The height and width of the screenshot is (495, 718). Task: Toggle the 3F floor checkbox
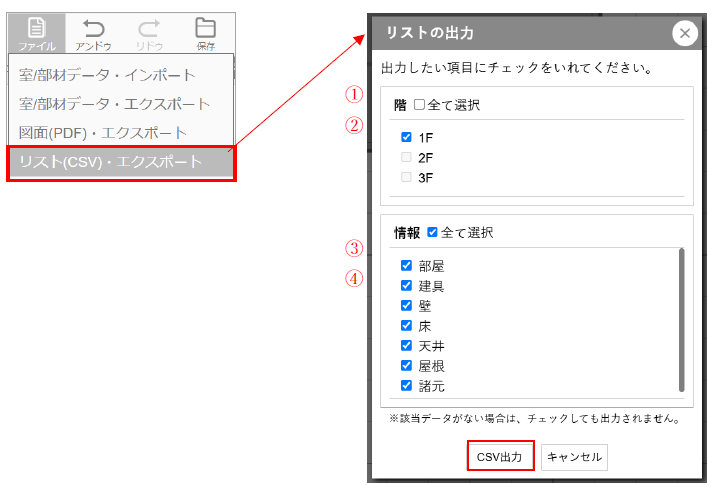(406, 177)
